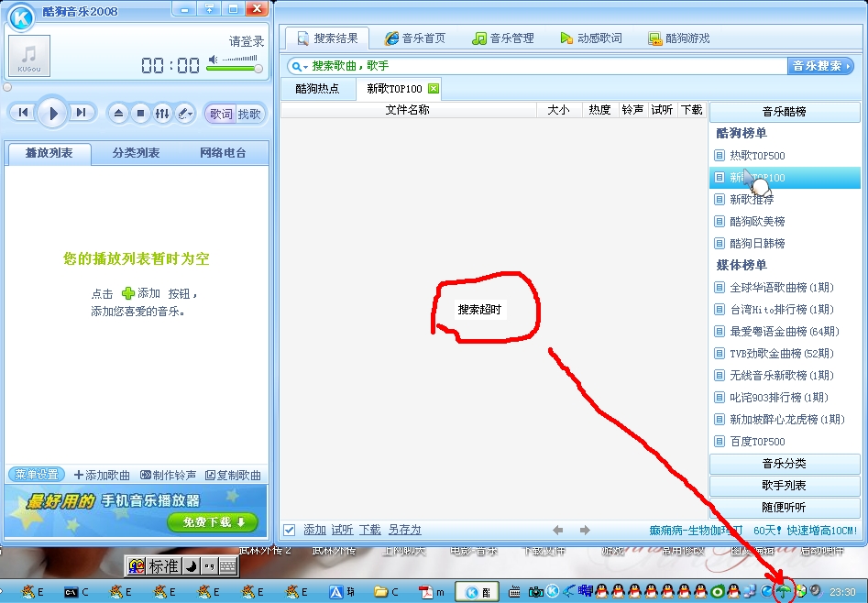This screenshot has width=868, height=603.
Task: Switch to 找歌 find-song mode
Action: 249,114
